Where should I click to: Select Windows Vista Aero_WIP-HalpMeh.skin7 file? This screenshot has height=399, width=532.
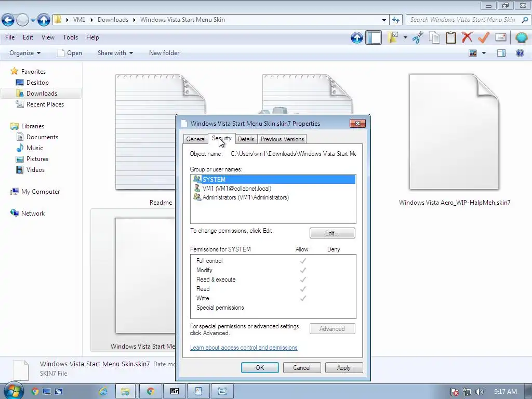tap(454, 139)
